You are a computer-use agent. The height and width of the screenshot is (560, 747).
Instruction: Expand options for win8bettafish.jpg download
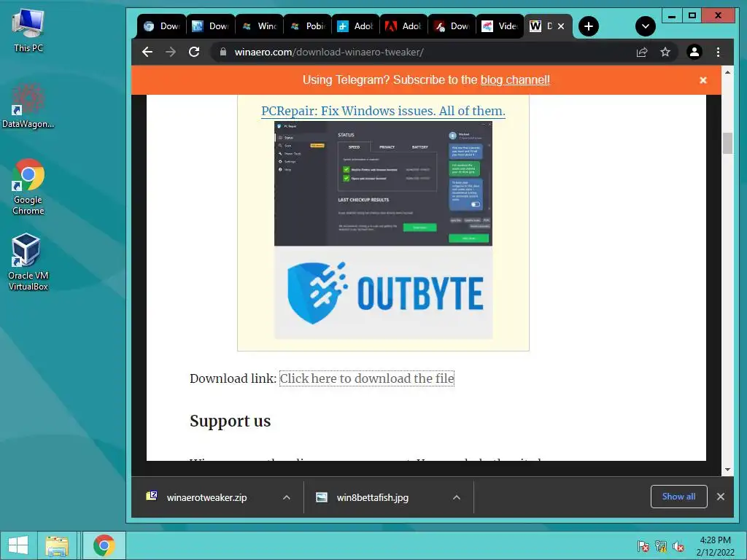point(457,497)
